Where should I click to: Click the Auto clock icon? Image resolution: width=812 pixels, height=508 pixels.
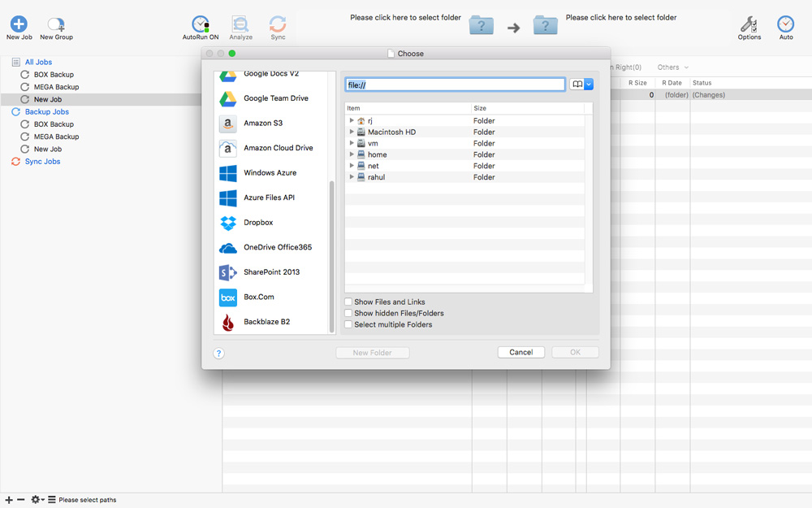click(x=785, y=24)
